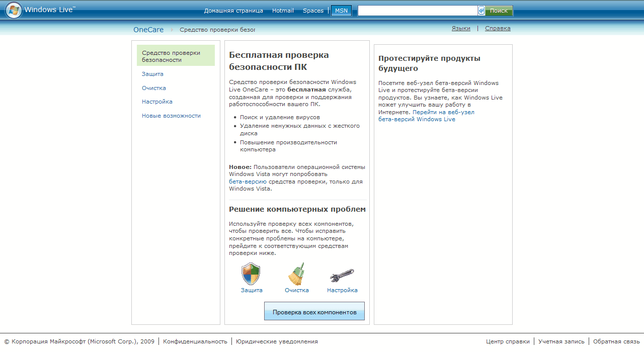Select Средство проверки безопасности in the sidebar
The height and width of the screenshot is (352, 644).
pos(176,56)
